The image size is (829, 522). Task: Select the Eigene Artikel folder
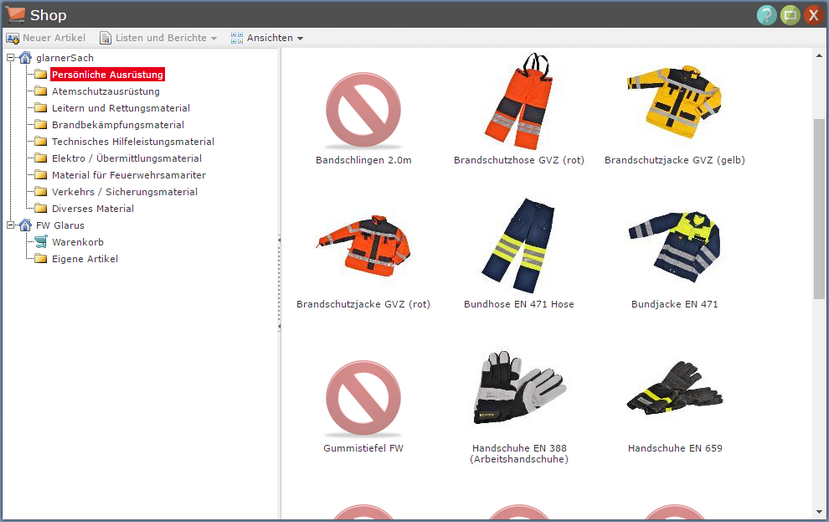click(85, 259)
